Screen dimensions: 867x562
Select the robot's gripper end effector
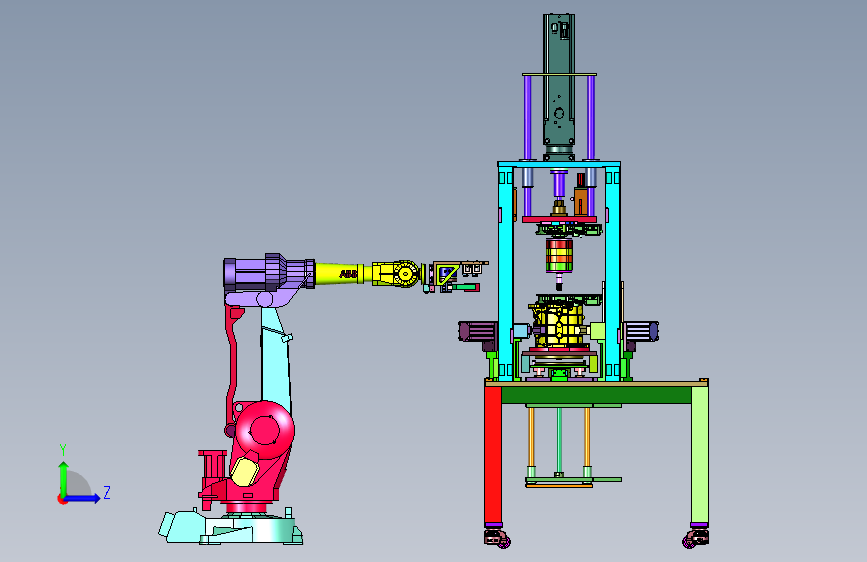coord(455,276)
